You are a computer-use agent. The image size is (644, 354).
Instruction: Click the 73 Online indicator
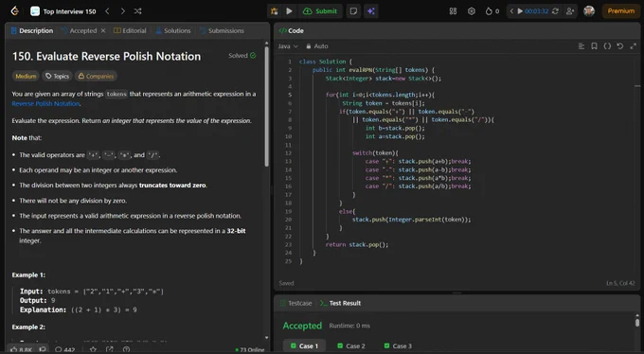(x=250, y=350)
